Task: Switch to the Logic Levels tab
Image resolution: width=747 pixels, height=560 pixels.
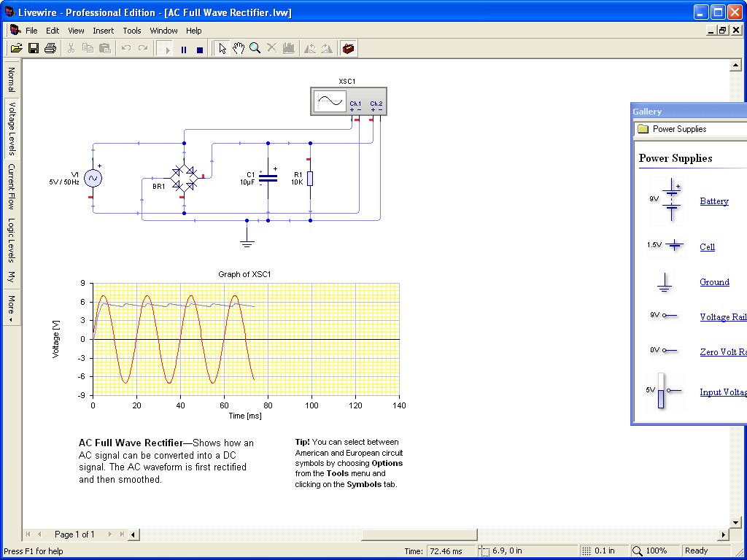Action: [x=11, y=240]
